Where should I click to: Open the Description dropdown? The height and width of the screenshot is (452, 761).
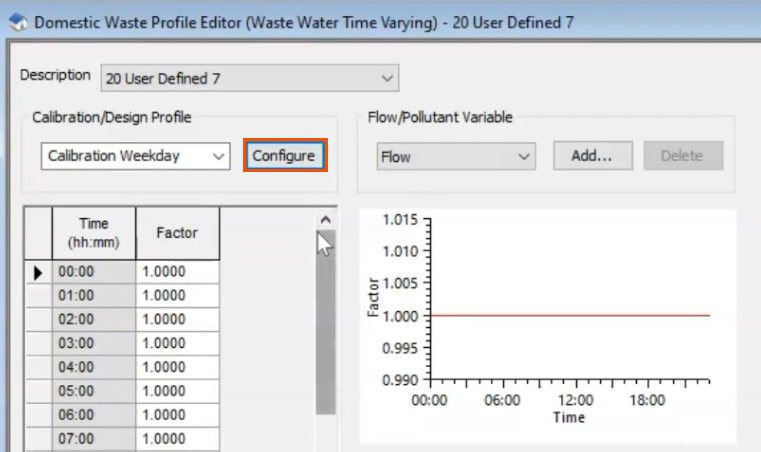249,78
